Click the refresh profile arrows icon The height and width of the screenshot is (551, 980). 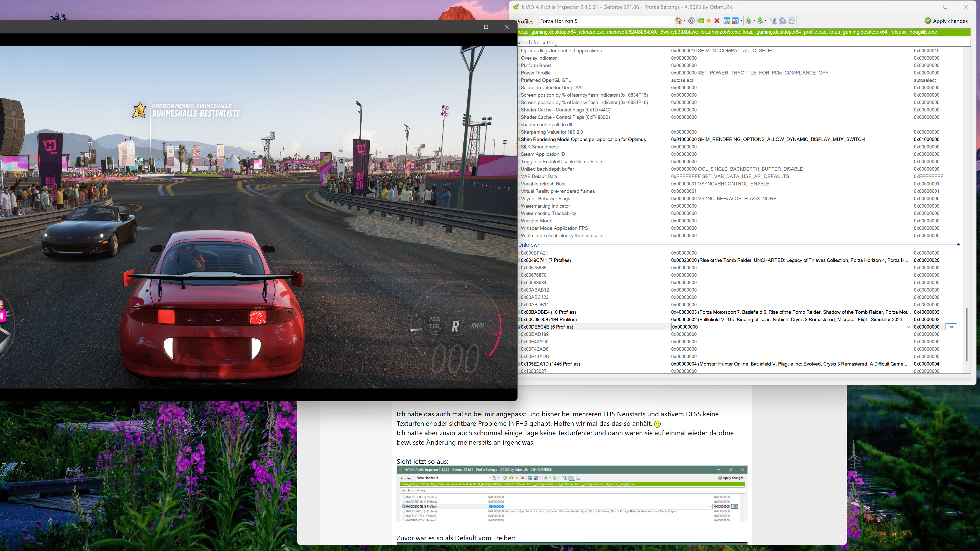[692, 21]
